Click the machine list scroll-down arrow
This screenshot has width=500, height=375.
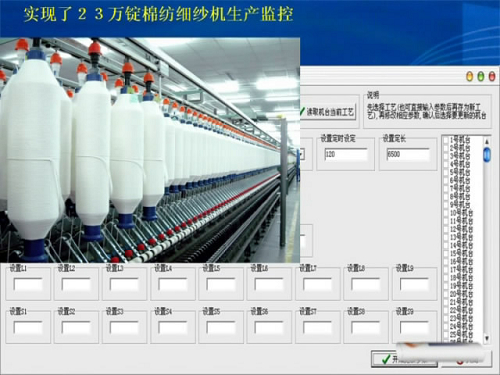tap(487, 338)
